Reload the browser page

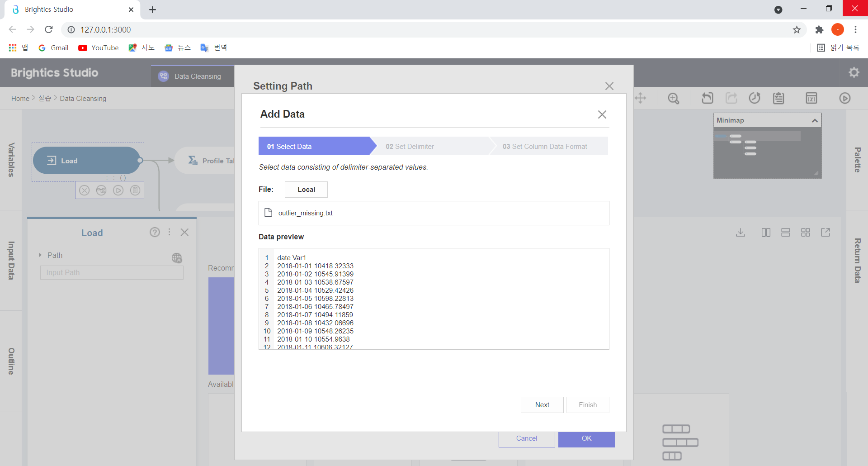tap(49, 29)
